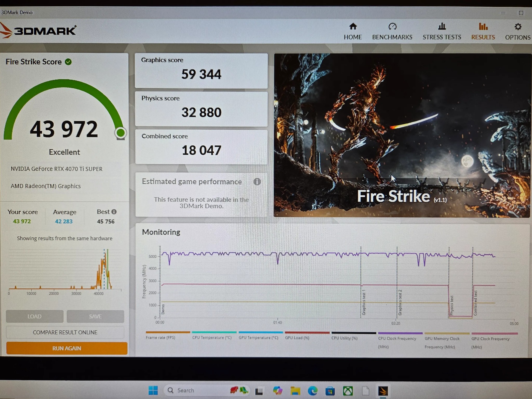The image size is (532, 399).
Task: Click the Stress Tests bar chart icon
Action: [x=441, y=26]
